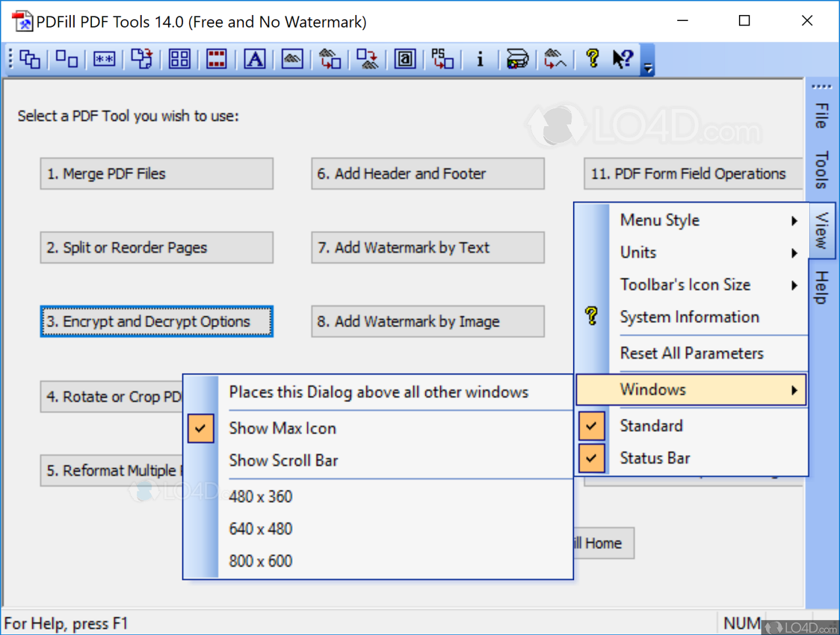This screenshot has height=635, width=840.
Task: Open the View vertical menu tab
Action: click(x=821, y=230)
